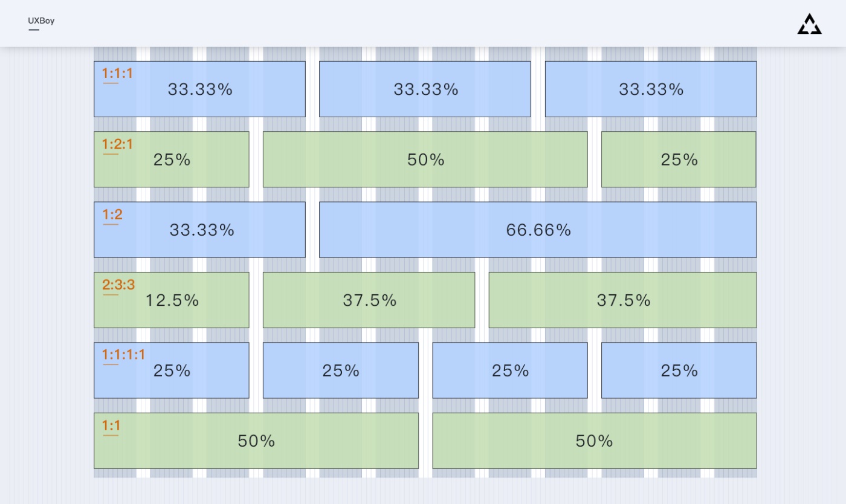
Task: Click the 2:3:3 ratio label
Action: [x=118, y=285]
